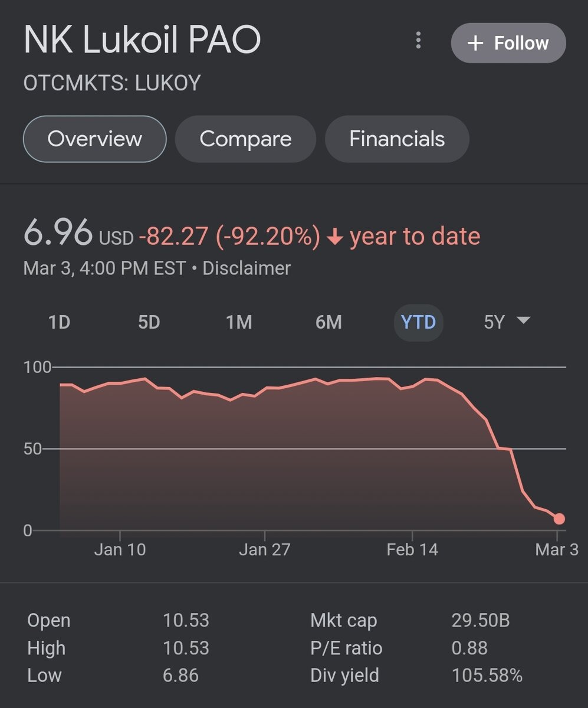Switch to the Compare tab
Viewport: 588px width, 708px height.
pyautogui.click(x=245, y=139)
